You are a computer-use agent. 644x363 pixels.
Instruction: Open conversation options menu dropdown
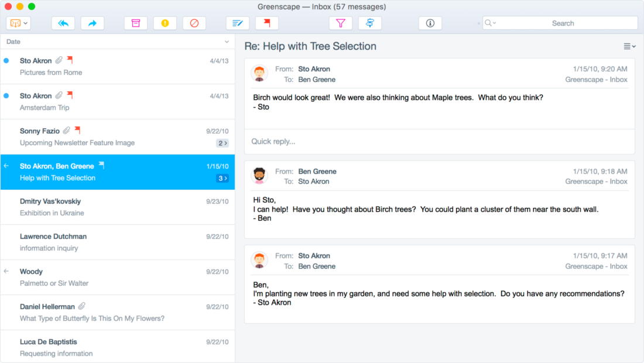(629, 46)
